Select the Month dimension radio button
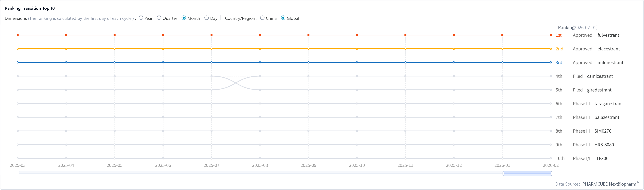644x190 pixels. click(184, 18)
